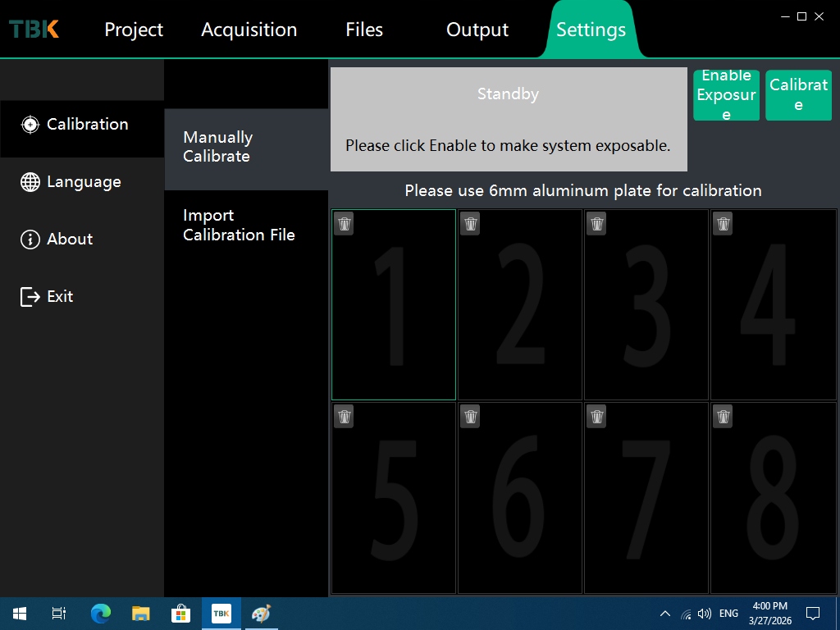Screen dimensions: 840x630
Task: Click trash icon on slot 2
Action: [470, 224]
